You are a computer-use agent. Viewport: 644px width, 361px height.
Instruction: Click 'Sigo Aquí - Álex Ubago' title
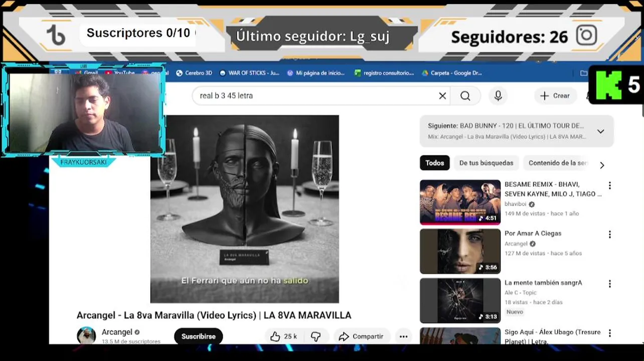pos(552,336)
